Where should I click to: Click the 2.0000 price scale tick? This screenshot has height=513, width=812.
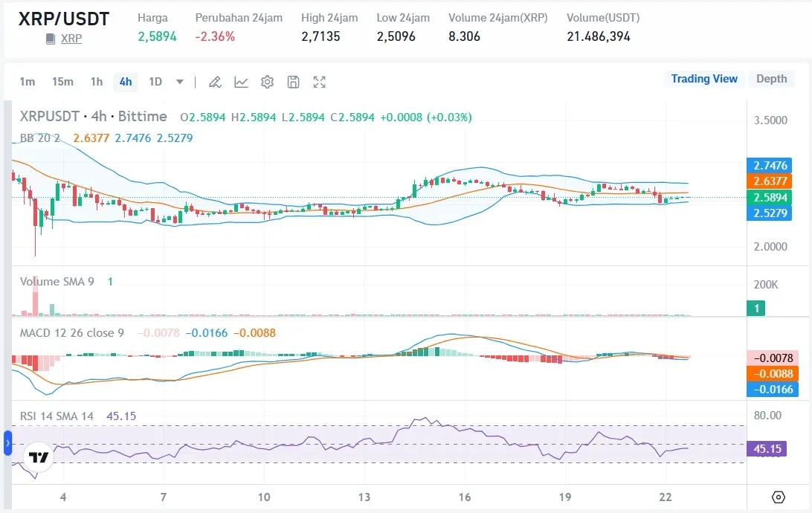tap(770, 247)
